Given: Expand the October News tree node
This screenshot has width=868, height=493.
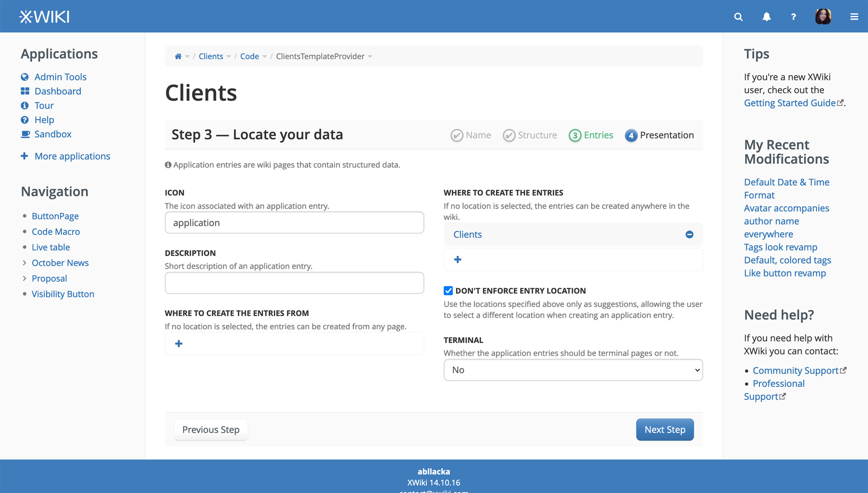Looking at the screenshot, I should [x=24, y=263].
